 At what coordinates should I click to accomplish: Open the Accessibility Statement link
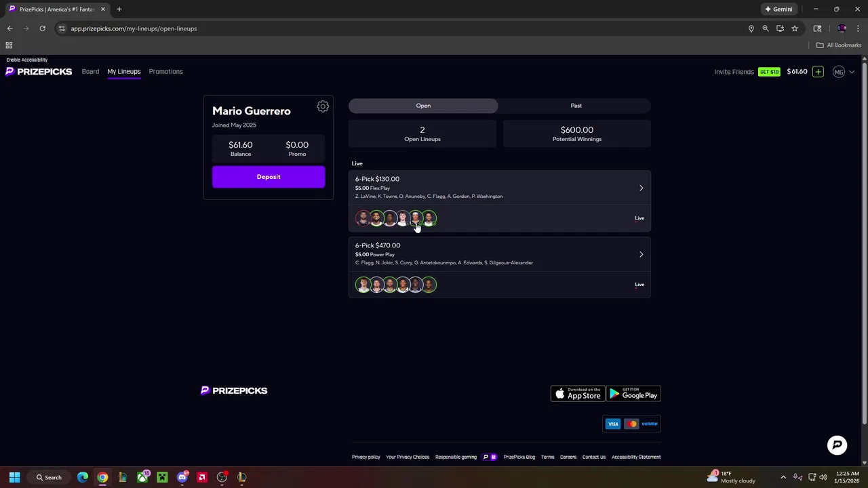point(636,457)
